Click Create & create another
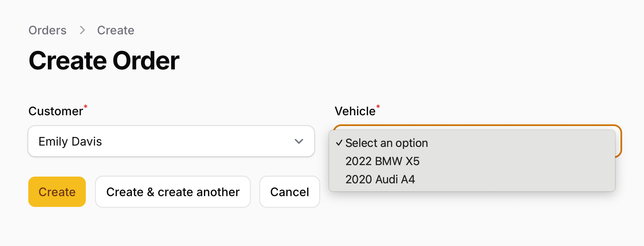Image resolution: width=644 pixels, height=246 pixels. (x=173, y=192)
